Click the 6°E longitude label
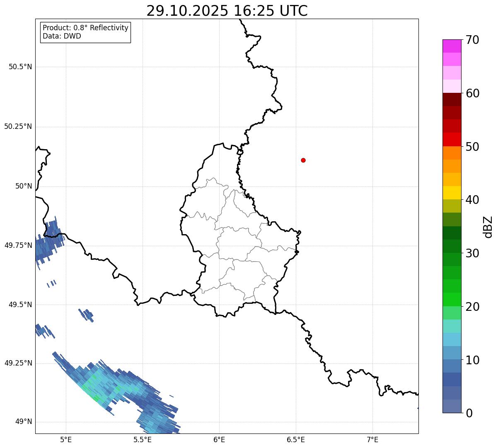498x448 pixels. click(x=219, y=439)
